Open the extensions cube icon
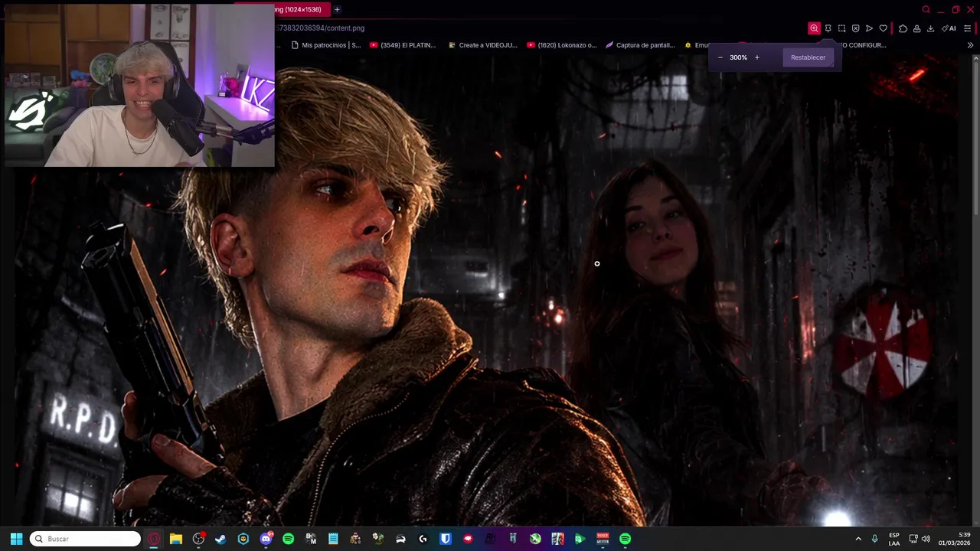 [903, 28]
